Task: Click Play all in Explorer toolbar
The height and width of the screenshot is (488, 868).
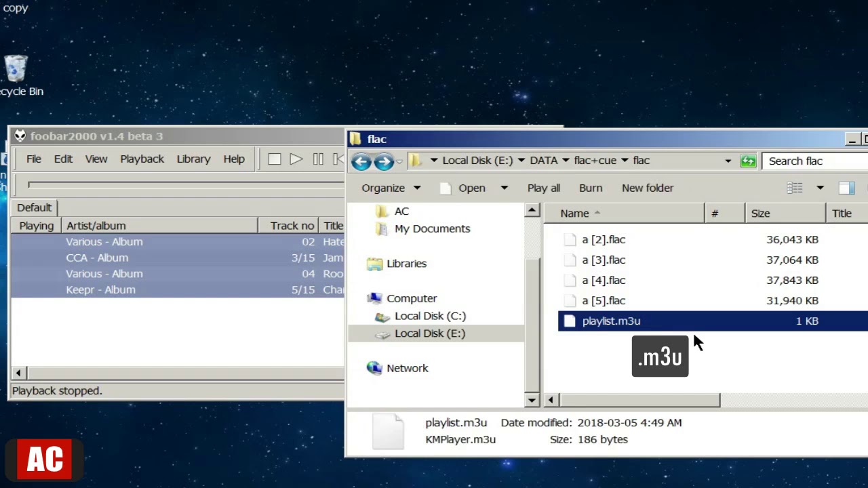Action: tap(544, 188)
